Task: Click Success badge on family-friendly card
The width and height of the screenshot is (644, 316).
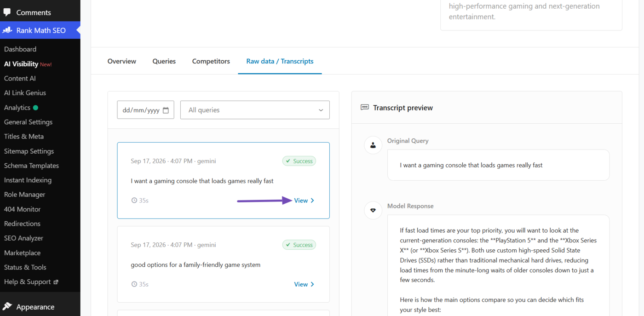Action: pos(299,245)
